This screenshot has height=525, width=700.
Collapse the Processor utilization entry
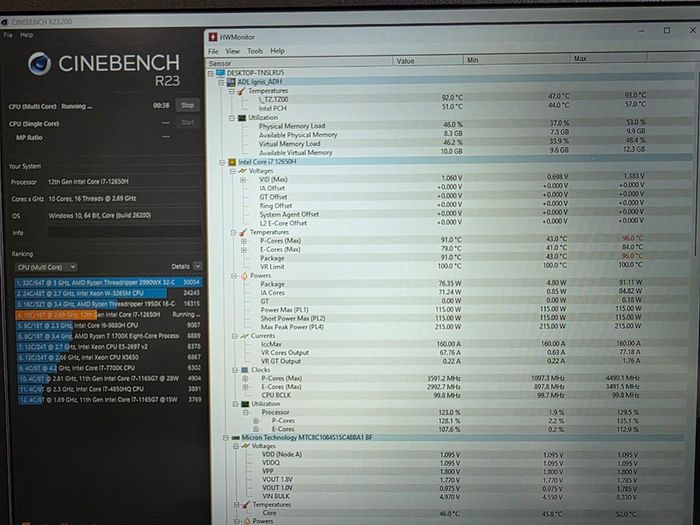(x=246, y=412)
